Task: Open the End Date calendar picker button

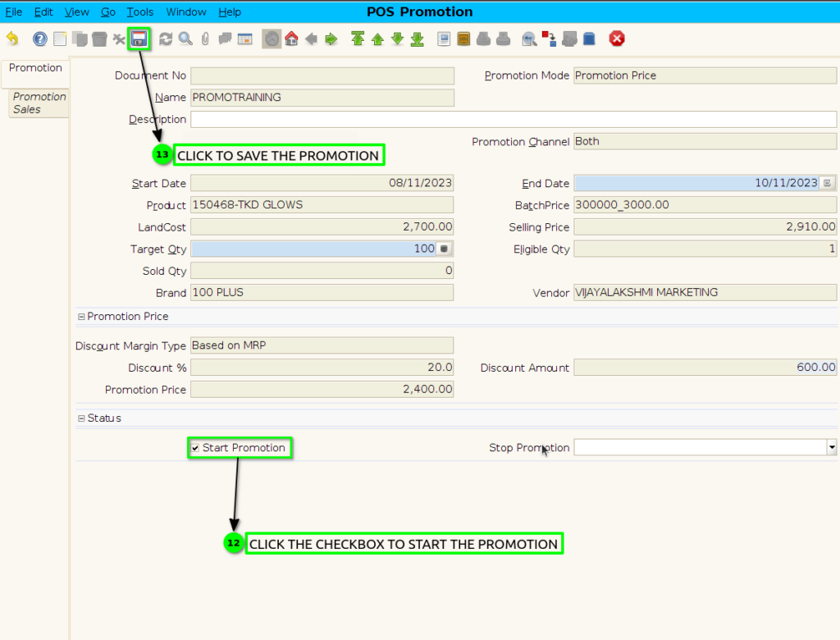Action: (x=827, y=183)
